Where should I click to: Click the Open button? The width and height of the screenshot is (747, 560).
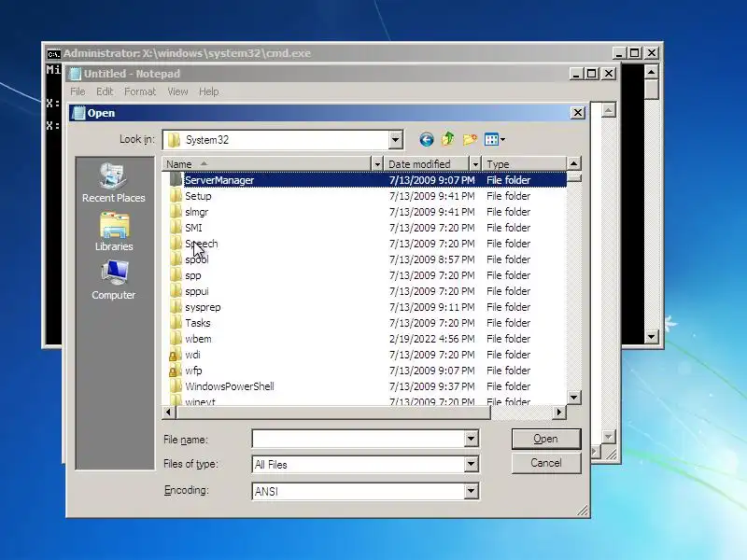tap(546, 439)
